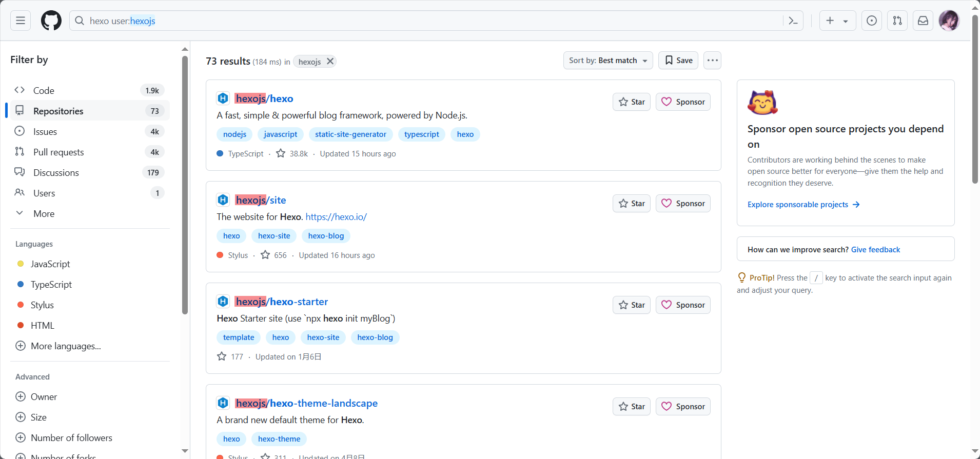Click the user profile avatar
980x459 pixels.
949,21
